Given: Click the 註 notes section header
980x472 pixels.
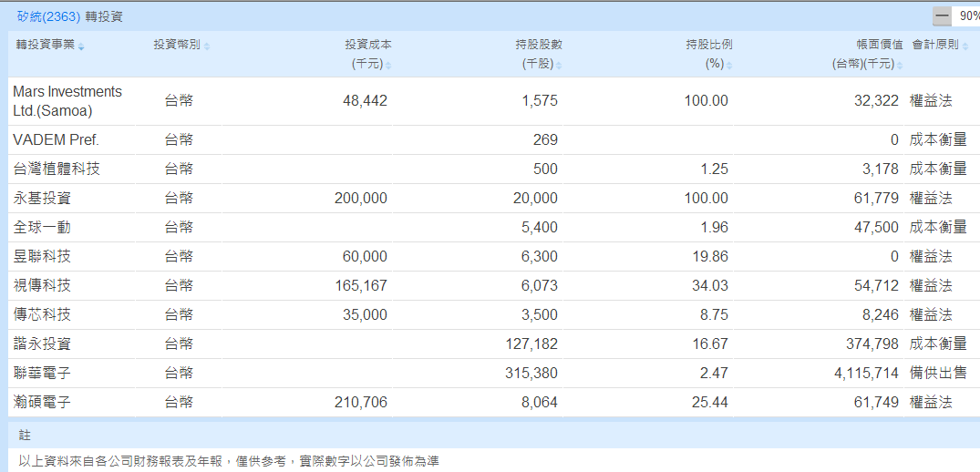Looking at the screenshot, I should point(25,436).
